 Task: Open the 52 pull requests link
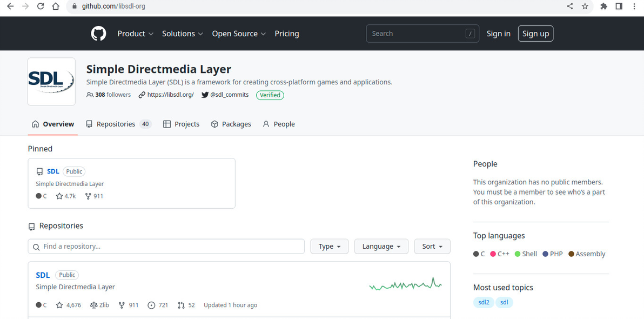[186, 305]
